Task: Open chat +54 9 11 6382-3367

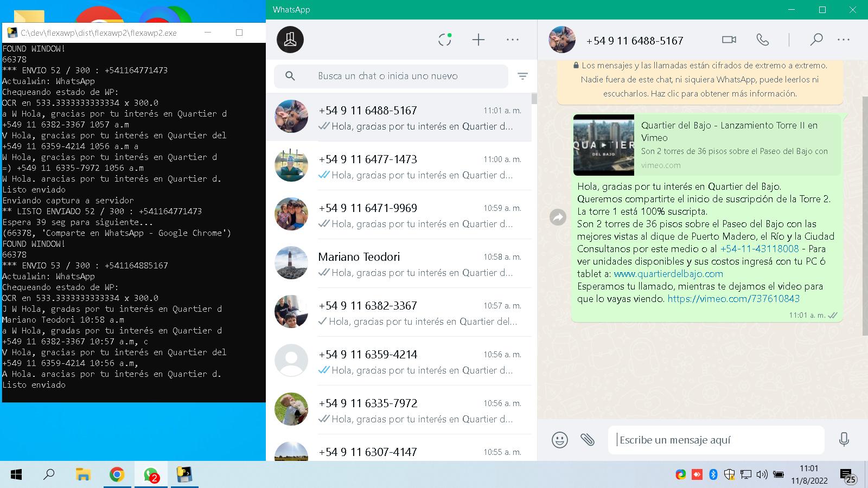Action: click(399, 312)
